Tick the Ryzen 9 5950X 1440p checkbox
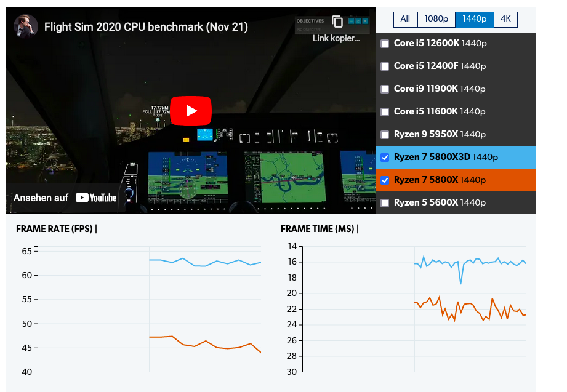Image resolution: width=567 pixels, height=392 pixels. pos(385,135)
